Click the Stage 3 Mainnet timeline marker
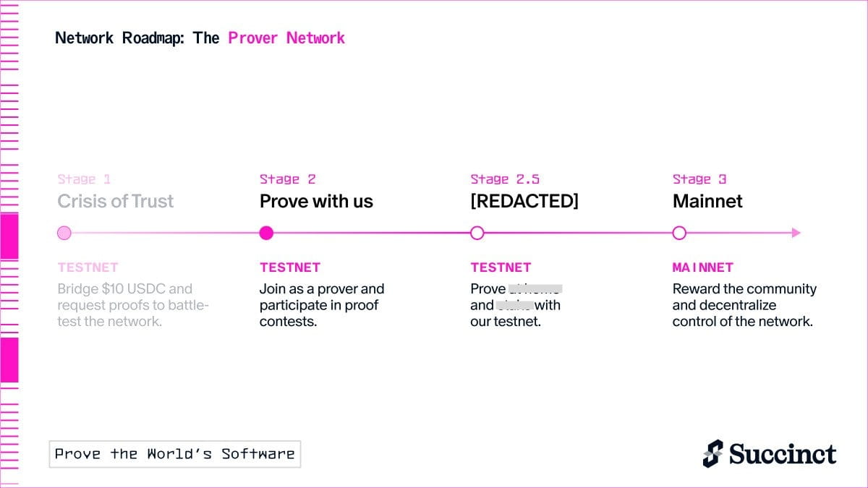 tap(678, 233)
